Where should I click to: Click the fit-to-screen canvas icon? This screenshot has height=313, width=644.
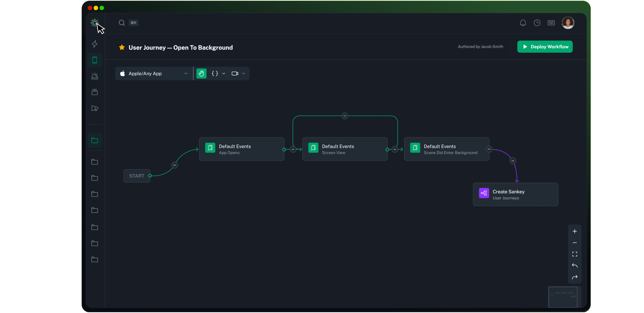pyautogui.click(x=574, y=254)
